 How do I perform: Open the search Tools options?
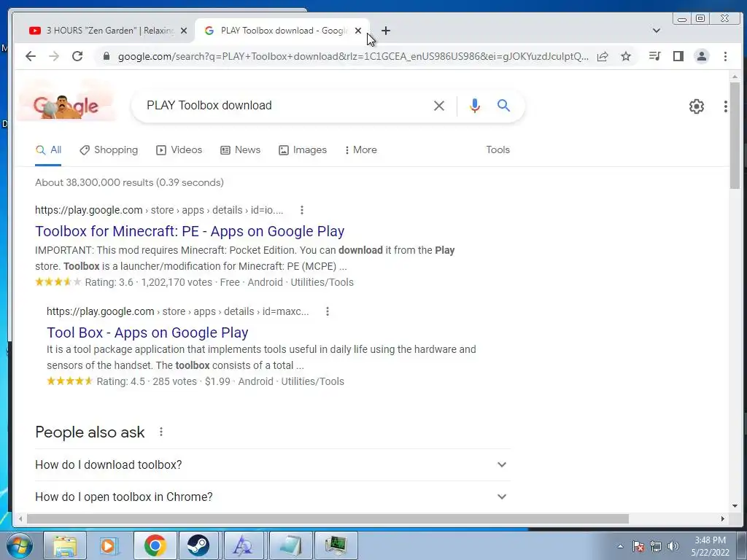pyautogui.click(x=498, y=149)
